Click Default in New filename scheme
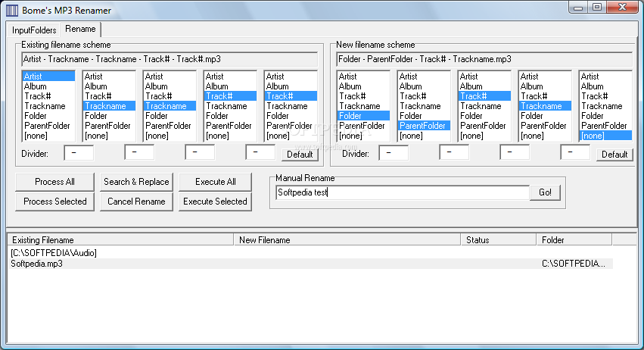 tap(614, 155)
